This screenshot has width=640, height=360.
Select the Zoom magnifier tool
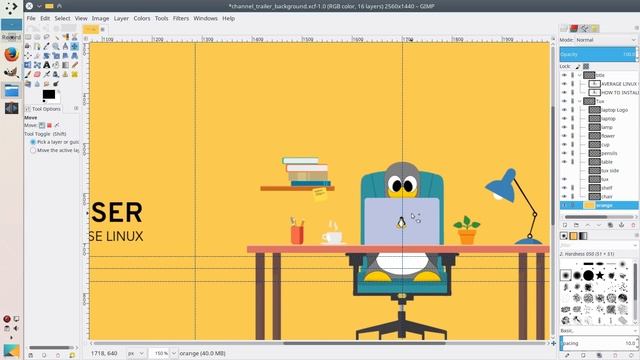click(x=56, y=46)
